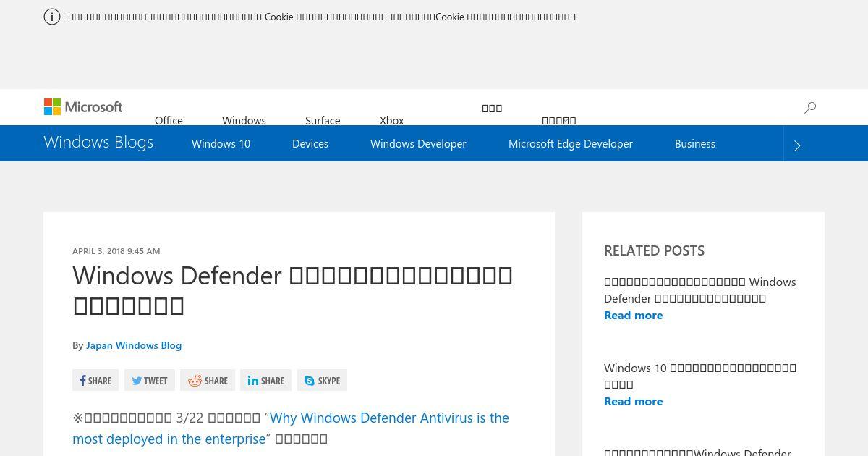Select the Windows Developer category
Screen dimensions: 868x456
coord(418,143)
